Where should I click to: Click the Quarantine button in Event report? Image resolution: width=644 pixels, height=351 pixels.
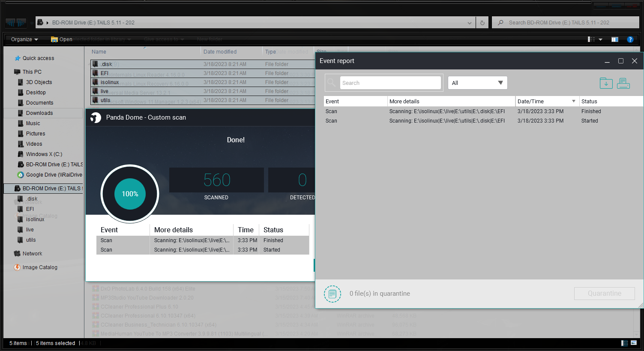tap(605, 294)
